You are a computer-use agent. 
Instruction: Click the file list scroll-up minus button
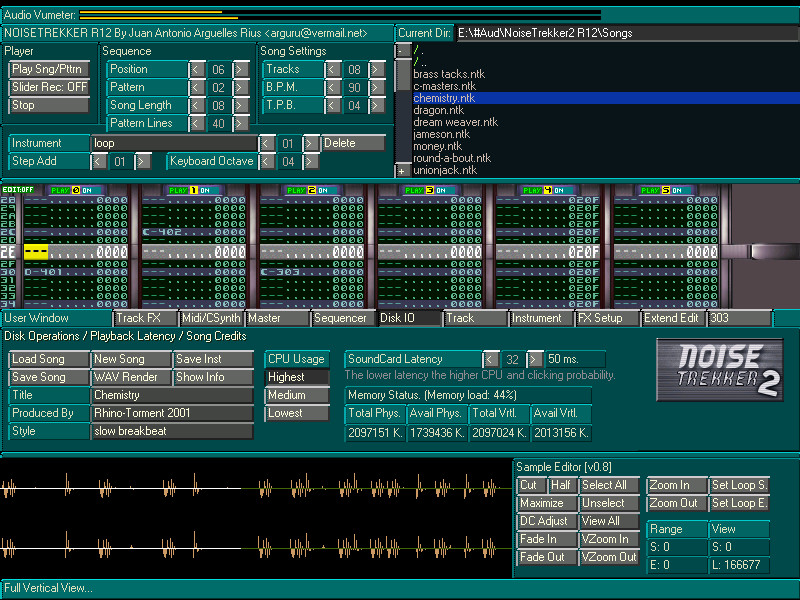[403, 50]
